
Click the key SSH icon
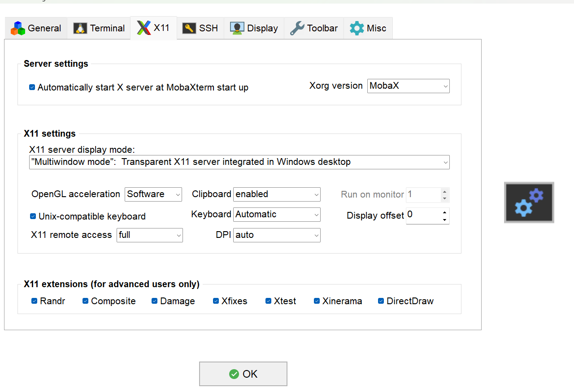pyautogui.click(x=189, y=28)
